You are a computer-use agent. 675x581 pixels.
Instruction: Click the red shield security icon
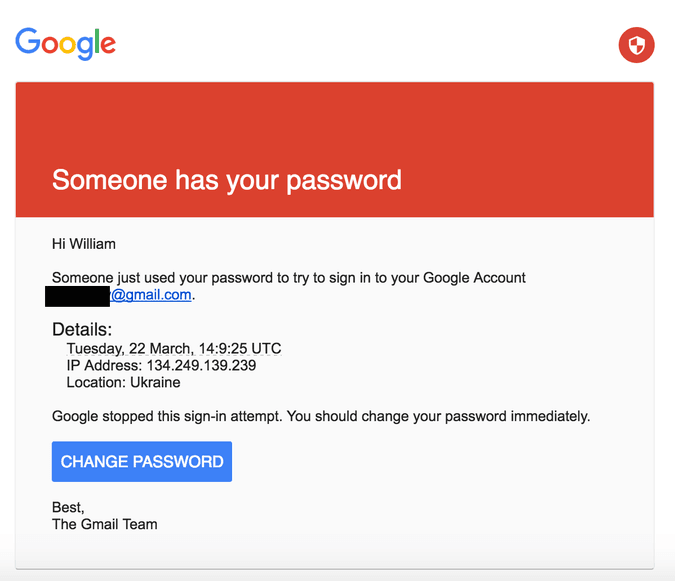pos(636,45)
